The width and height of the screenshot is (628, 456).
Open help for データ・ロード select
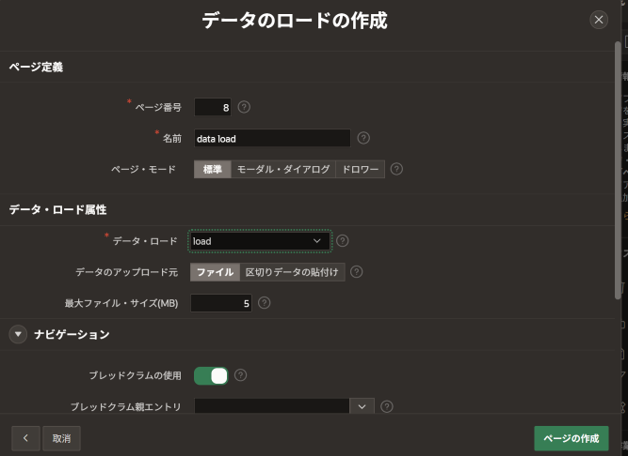click(x=342, y=241)
